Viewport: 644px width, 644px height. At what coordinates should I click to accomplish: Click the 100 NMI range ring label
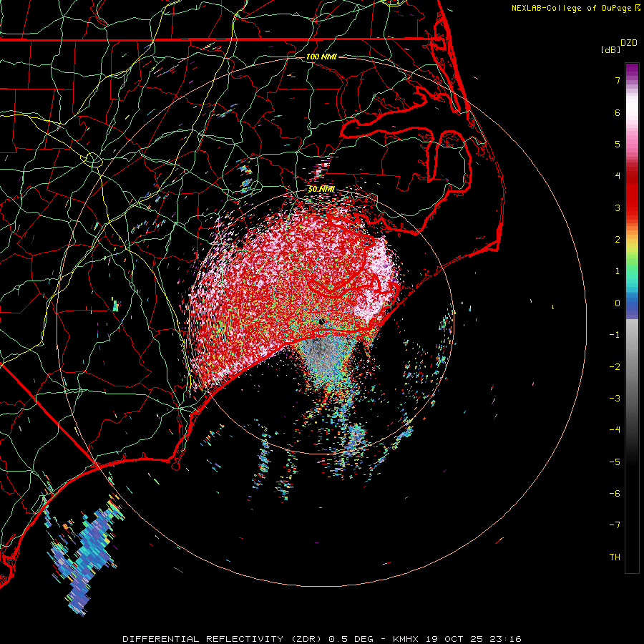click(321, 57)
